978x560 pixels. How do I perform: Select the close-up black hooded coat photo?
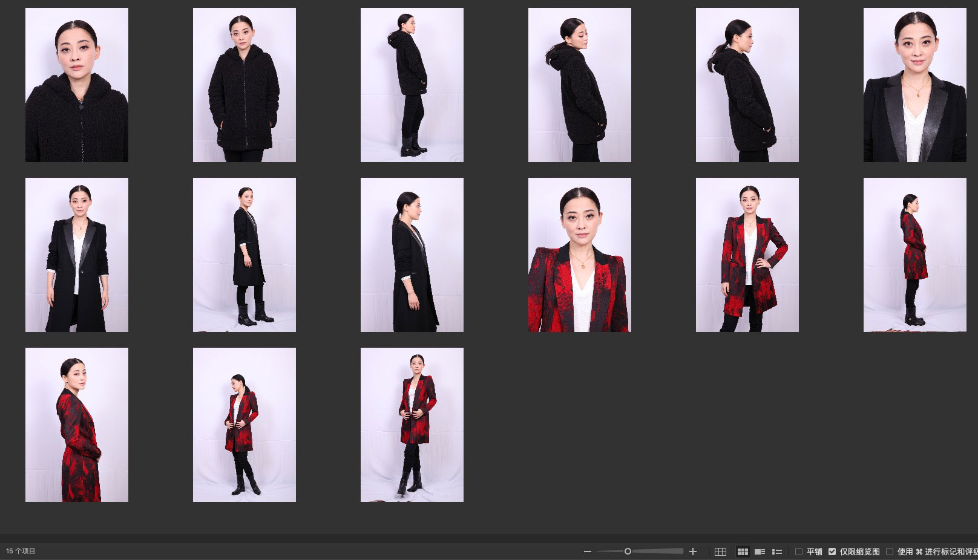click(77, 85)
